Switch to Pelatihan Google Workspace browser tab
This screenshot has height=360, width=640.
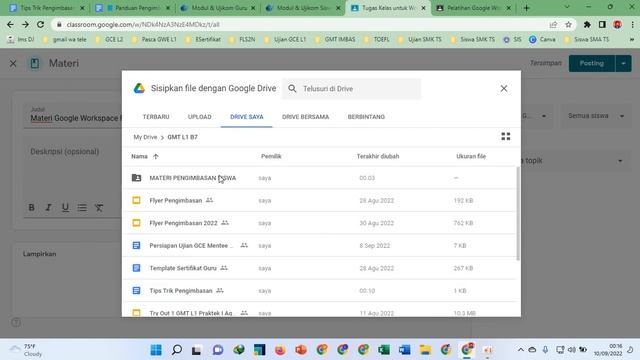coord(473,8)
